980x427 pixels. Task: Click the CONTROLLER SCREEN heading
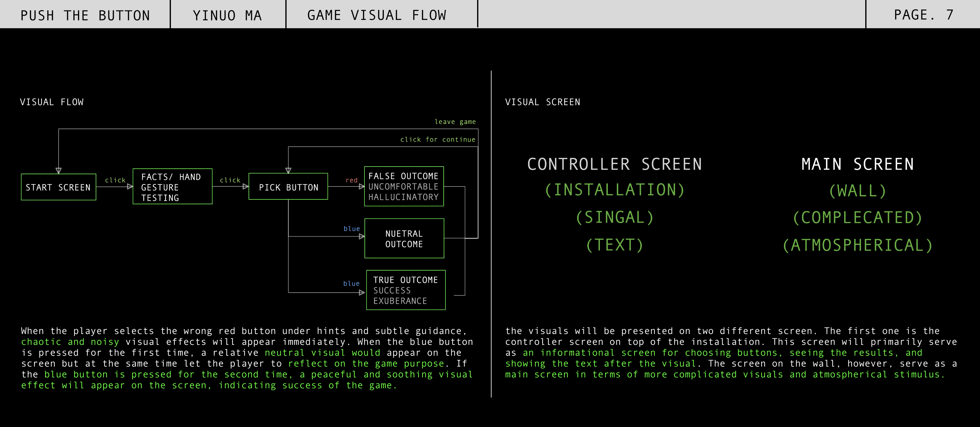tap(614, 164)
